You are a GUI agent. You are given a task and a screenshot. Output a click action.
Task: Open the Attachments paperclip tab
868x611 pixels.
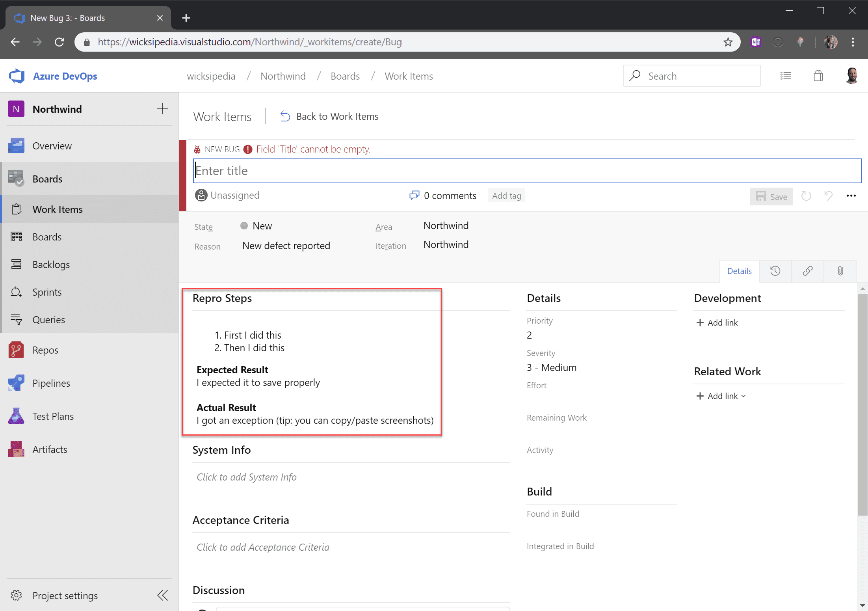click(x=840, y=271)
